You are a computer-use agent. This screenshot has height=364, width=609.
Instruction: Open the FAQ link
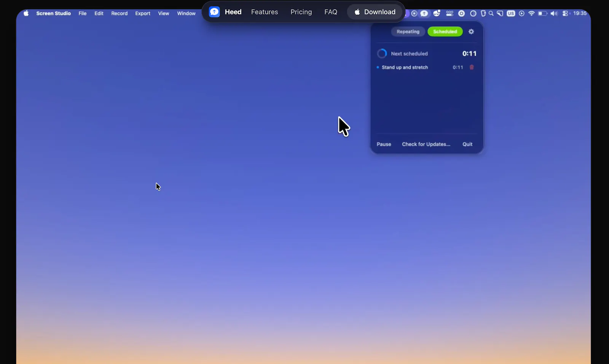tap(331, 12)
